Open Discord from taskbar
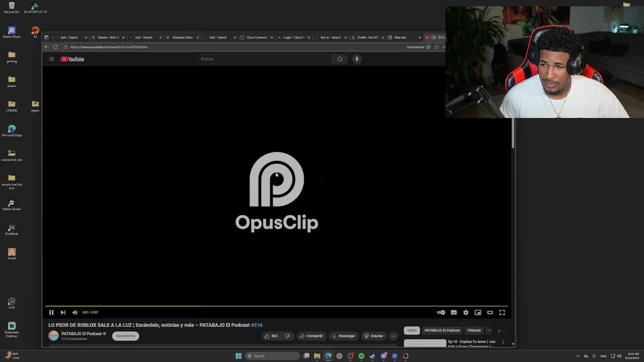 383,356
